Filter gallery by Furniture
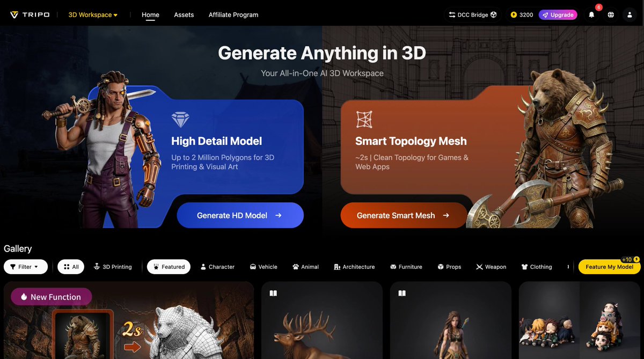644x359 pixels. pos(406,267)
